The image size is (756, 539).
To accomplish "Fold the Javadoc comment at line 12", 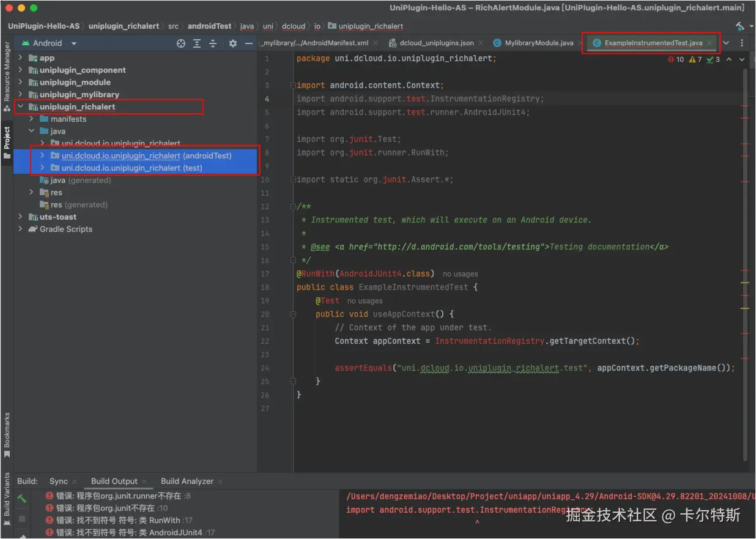I will 293,207.
